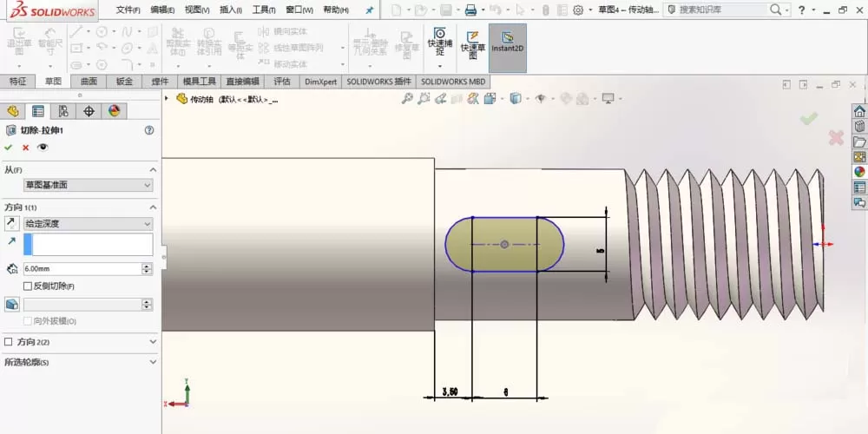The image size is (868, 434).
Task: Click the 6.00mm depth input field
Action: tap(82, 269)
